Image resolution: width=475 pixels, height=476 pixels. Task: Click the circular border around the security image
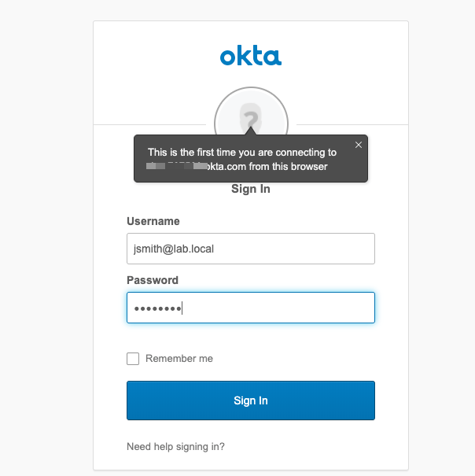[218, 110]
